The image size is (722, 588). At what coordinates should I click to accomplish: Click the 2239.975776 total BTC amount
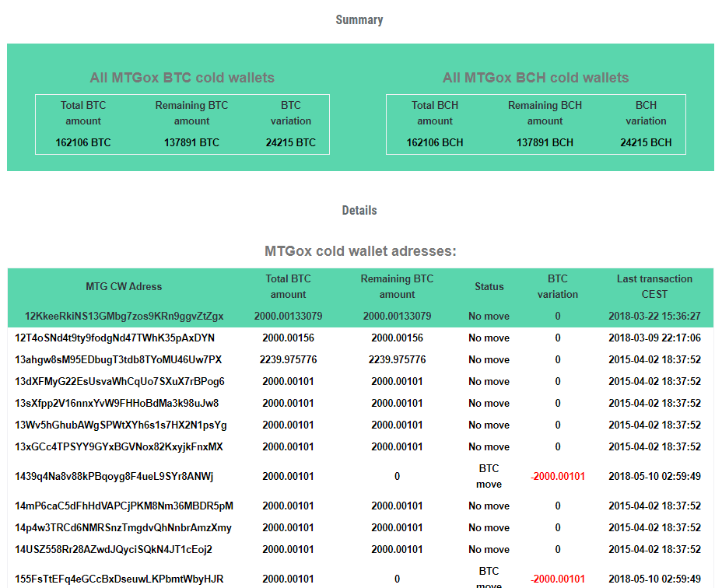(x=288, y=359)
